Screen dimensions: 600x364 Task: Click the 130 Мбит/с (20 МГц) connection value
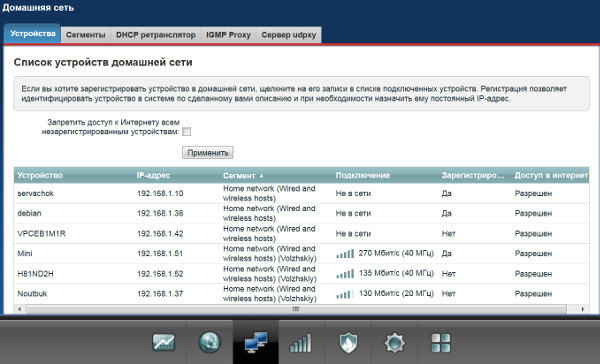396,294
